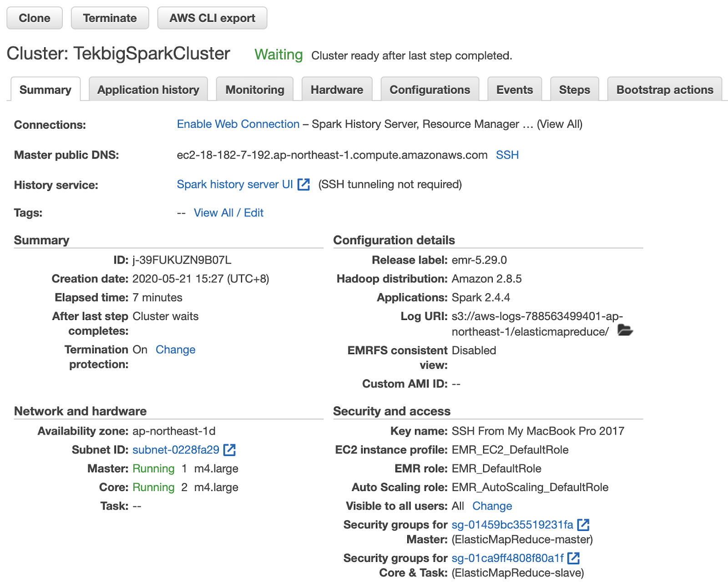The width and height of the screenshot is (728, 586).
Task: Click Elapsed time 7 minutes
Action: pyautogui.click(x=157, y=297)
